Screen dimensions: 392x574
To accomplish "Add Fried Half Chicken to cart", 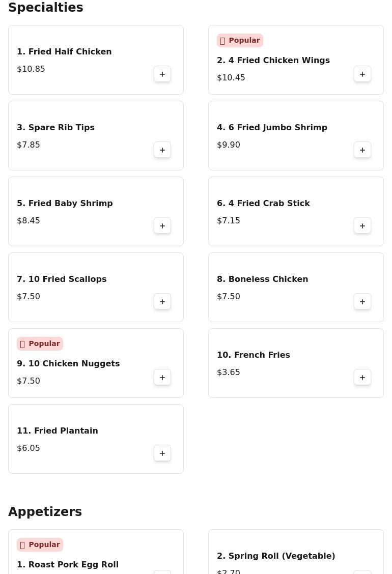I will 162,74.
